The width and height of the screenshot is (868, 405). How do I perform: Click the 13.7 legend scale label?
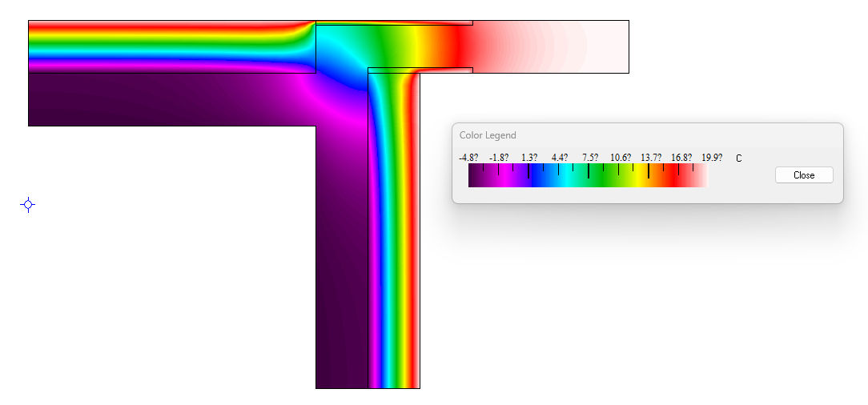(651, 158)
